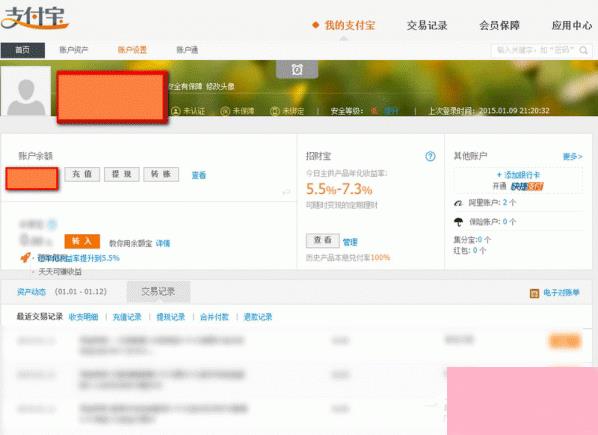Open 应用中心 in top navigation

[x=572, y=26]
